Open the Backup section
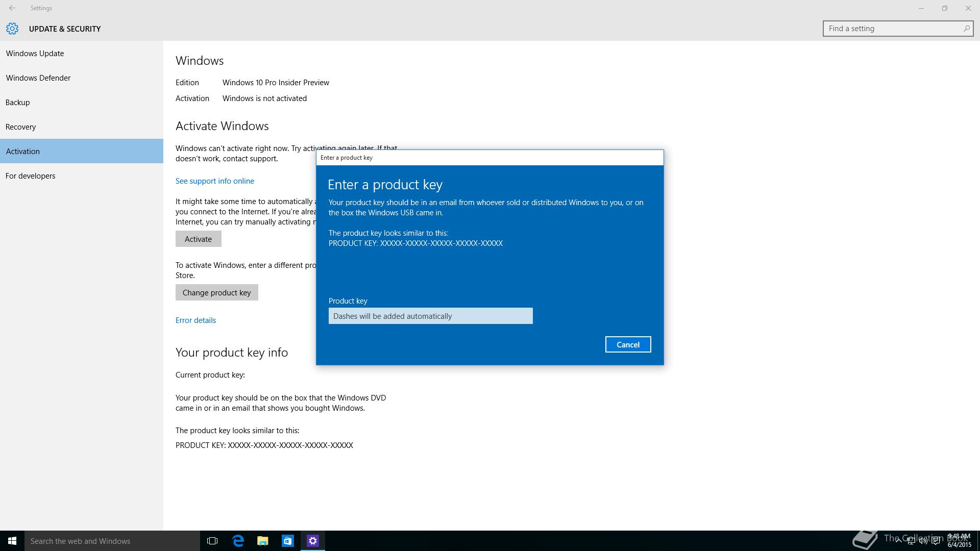This screenshot has width=980, height=551. 82,102
